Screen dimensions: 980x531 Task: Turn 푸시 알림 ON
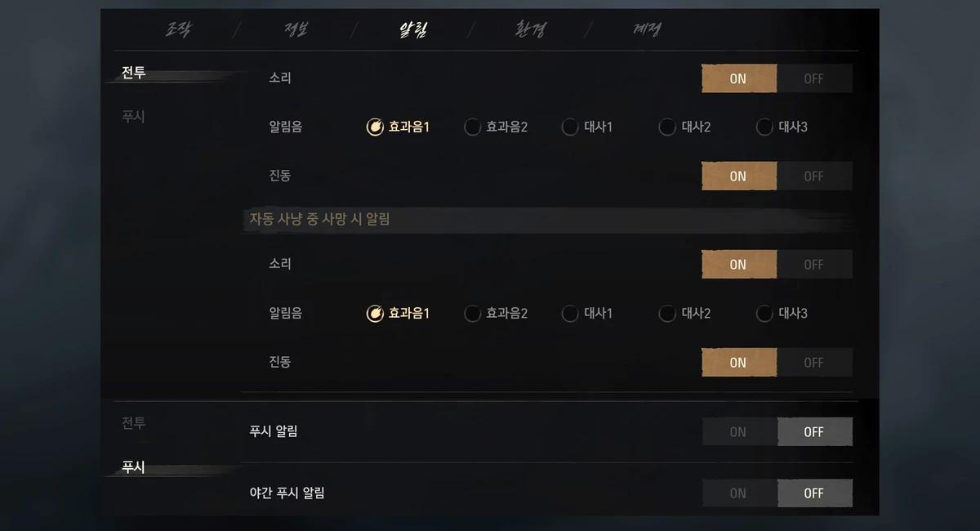point(739,432)
